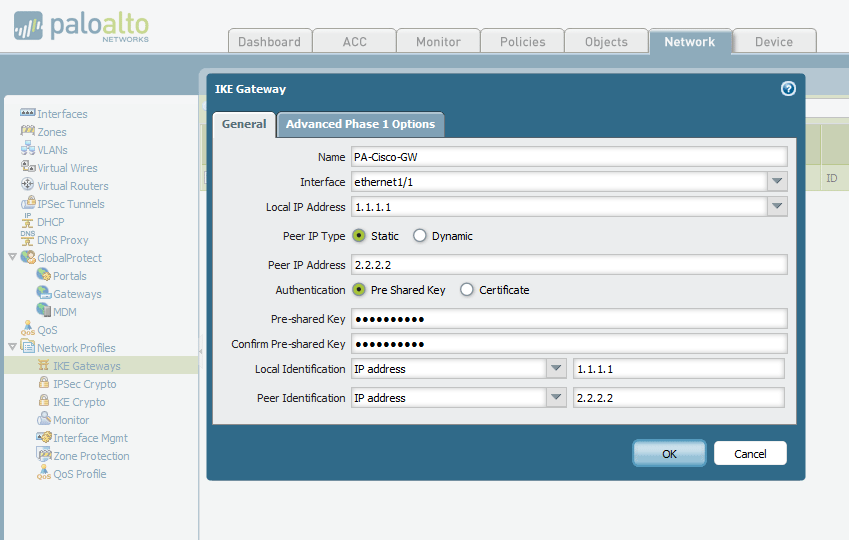Click the DNS Proxy sidebar icon
This screenshot has height=540, width=849.
[x=28, y=240]
